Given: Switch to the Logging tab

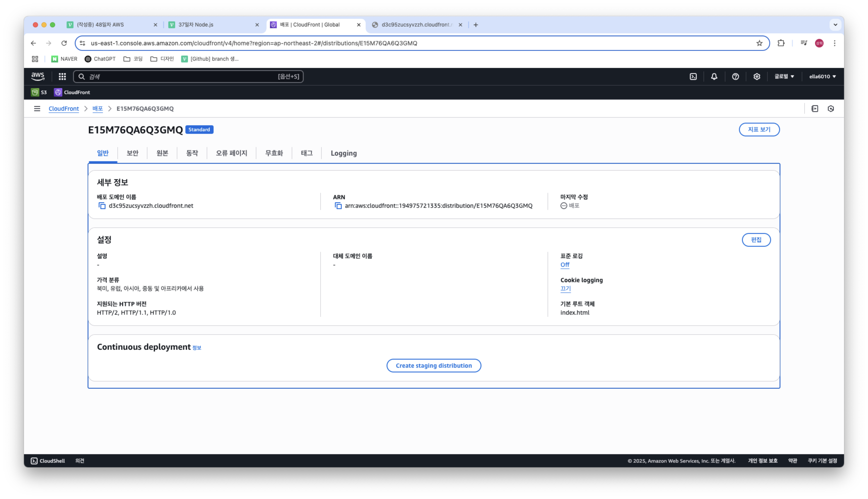Looking at the screenshot, I should (x=344, y=153).
